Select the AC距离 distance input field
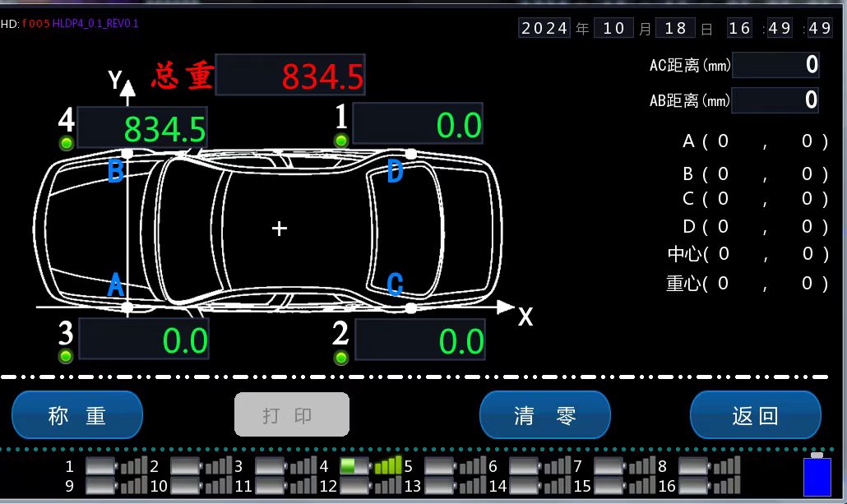This screenshot has width=847, height=504. (x=775, y=65)
